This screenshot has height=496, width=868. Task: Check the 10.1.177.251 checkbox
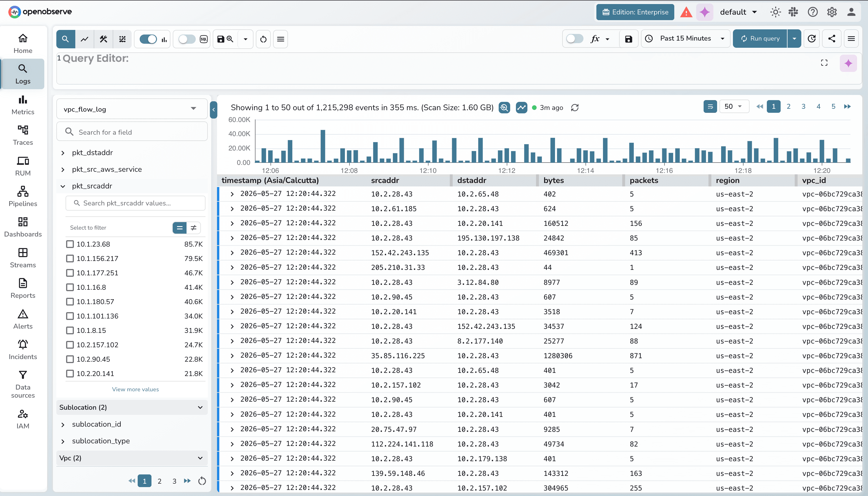click(x=70, y=272)
